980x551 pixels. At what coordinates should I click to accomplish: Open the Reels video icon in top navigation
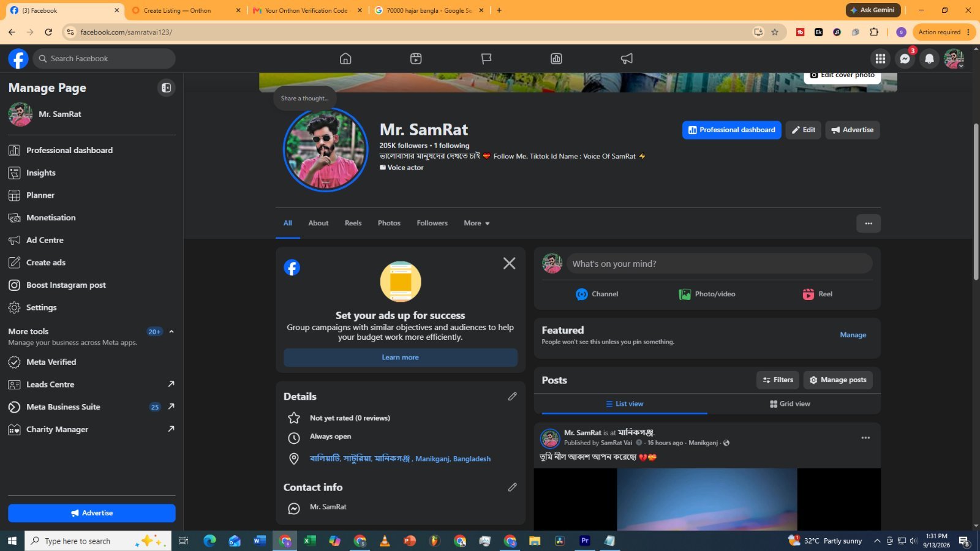416,59
